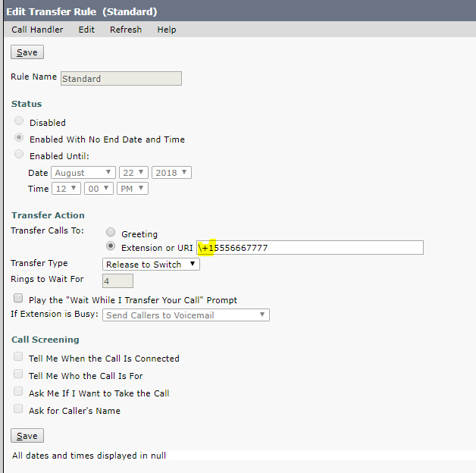Select the Enabled Until radio button

pos(19,155)
